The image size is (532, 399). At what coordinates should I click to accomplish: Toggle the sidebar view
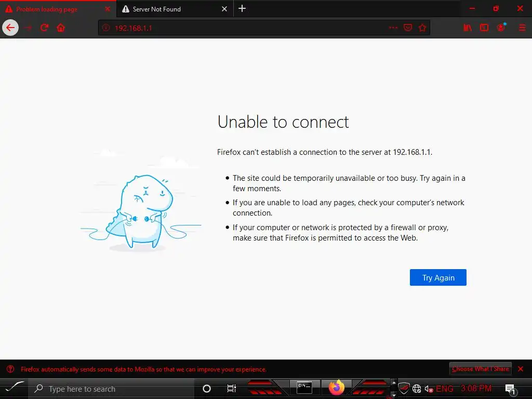(484, 28)
